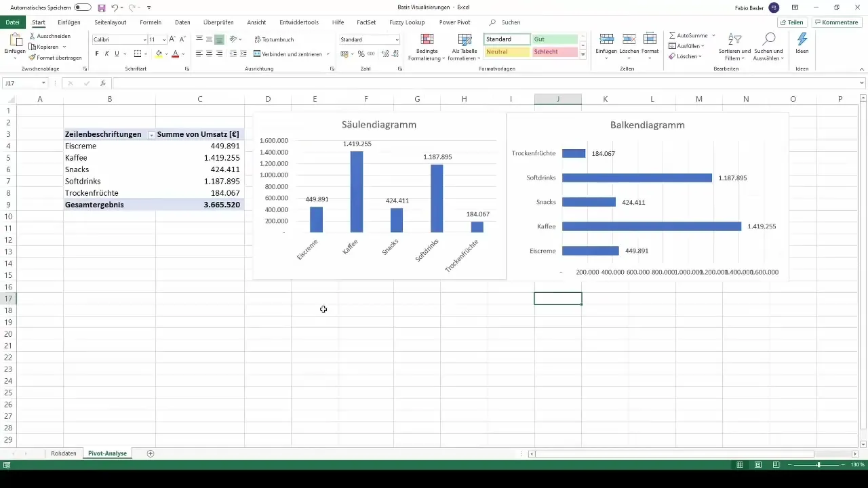Screen dimensions: 868x488
Task: Click fill color yellow swatch
Action: click(159, 54)
